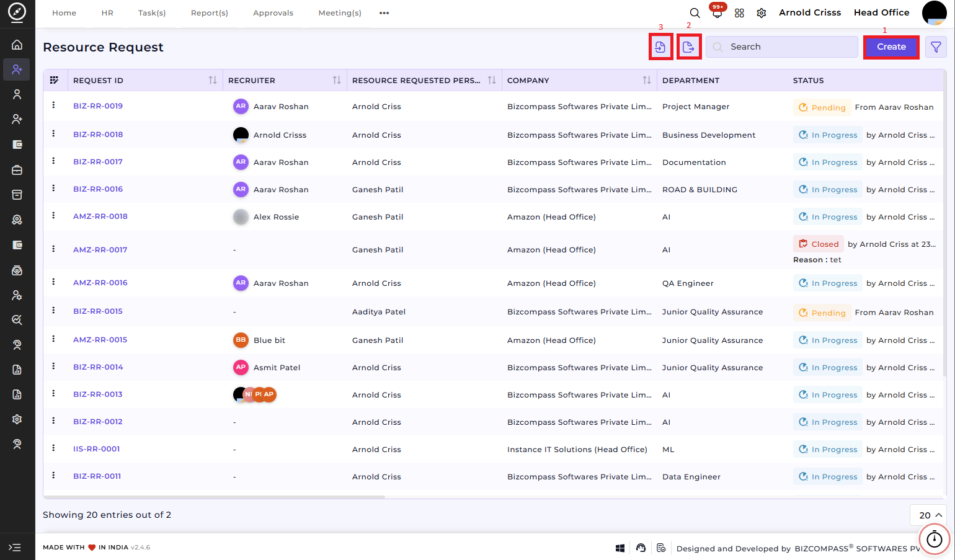Open notifications bell with 99+ badge
955x560 pixels.
click(717, 12)
